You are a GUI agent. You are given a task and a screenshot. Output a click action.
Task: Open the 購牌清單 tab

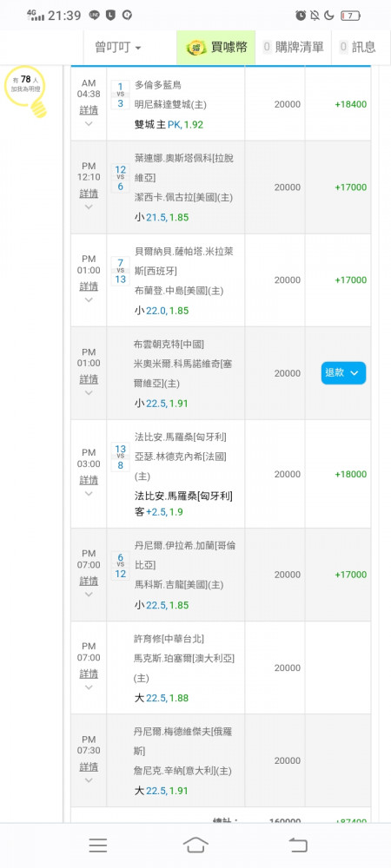[294, 47]
